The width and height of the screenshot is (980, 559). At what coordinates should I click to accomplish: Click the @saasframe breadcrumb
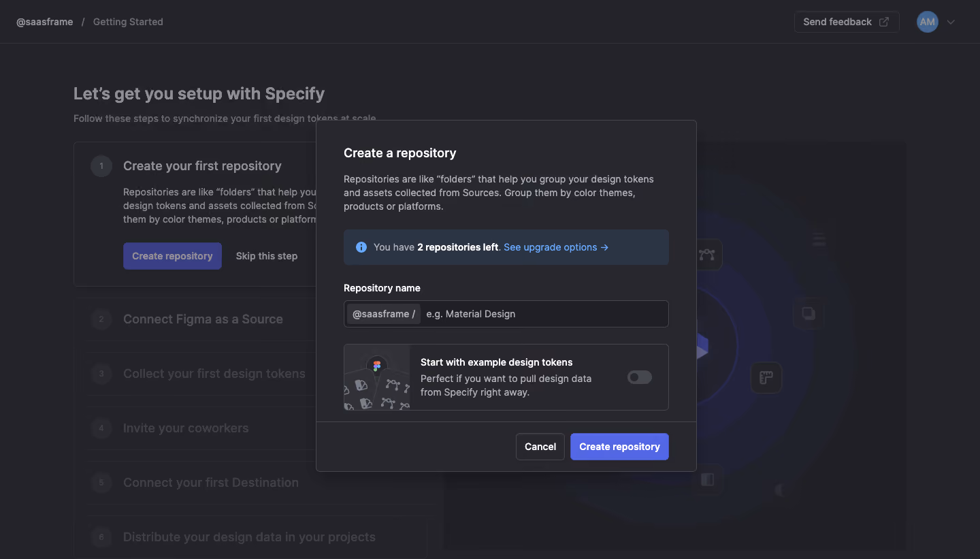coord(44,22)
